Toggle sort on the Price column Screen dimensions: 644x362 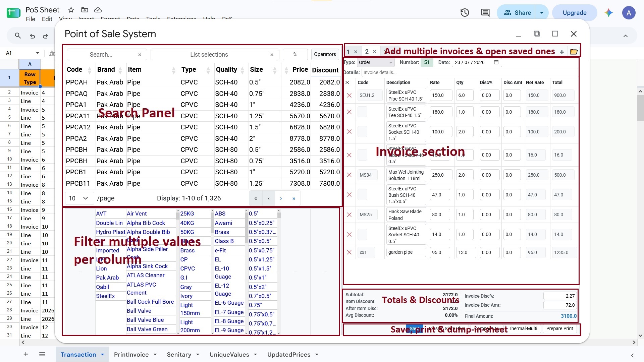[x=286, y=70]
